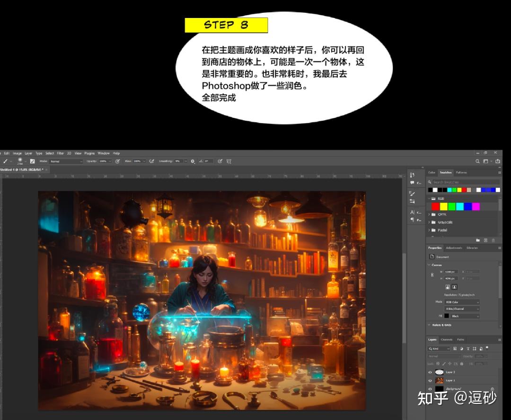Open the brush tool preset picker
The height and width of the screenshot is (420, 511).
(7, 161)
